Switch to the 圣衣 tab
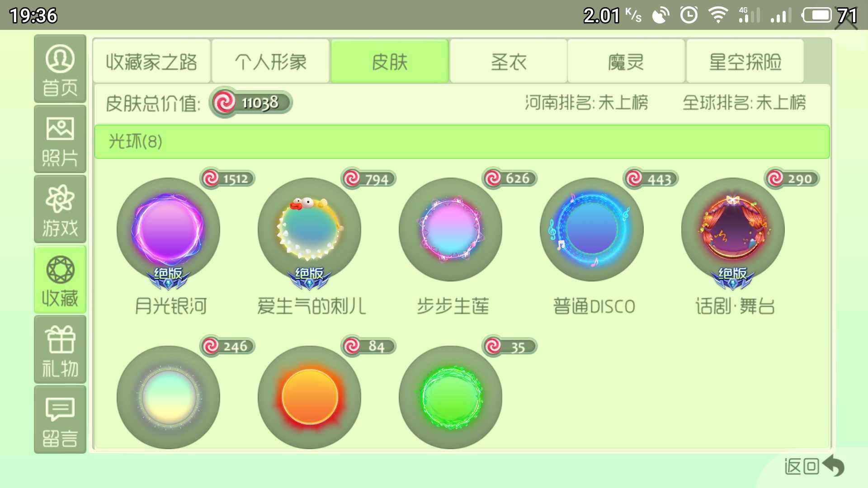Viewport: 868px width, 488px height. pyautogui.click(x=509, y=61)
